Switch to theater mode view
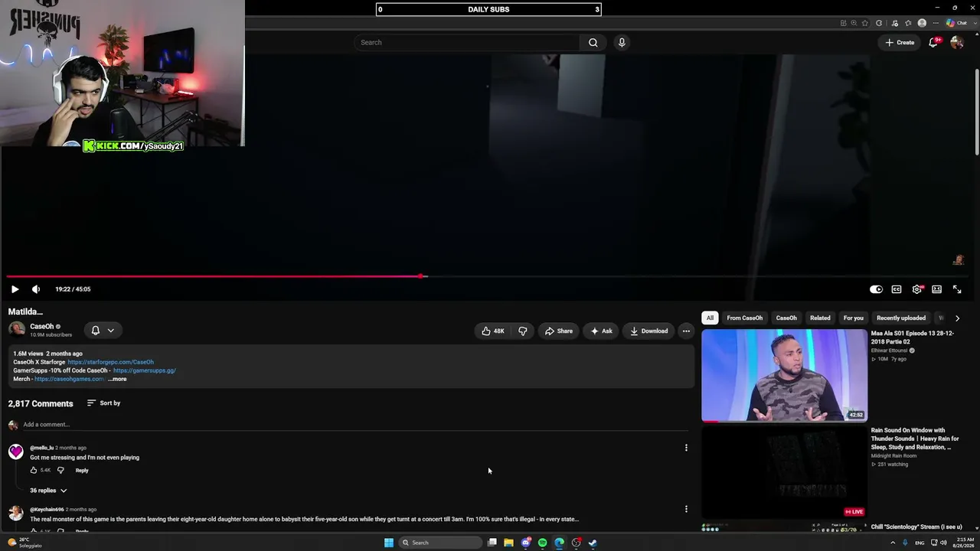980x551 pixels. coord(936,289)
